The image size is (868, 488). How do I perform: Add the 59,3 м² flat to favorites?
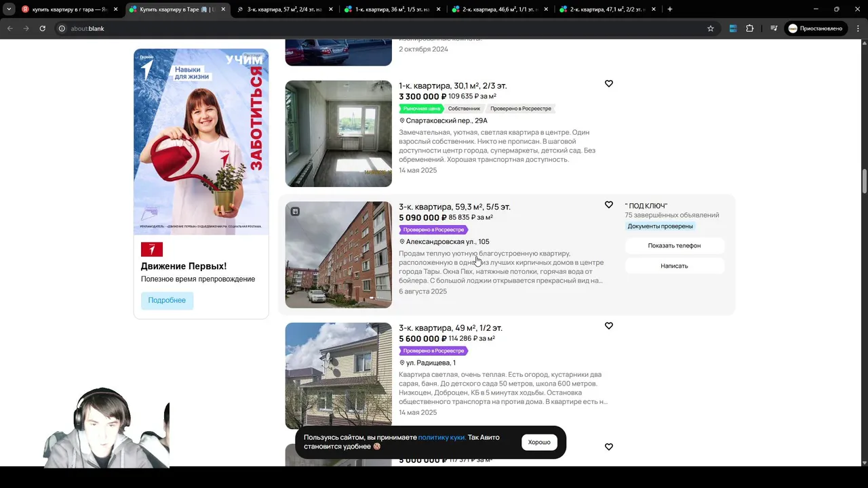click(x=609, y=205)
